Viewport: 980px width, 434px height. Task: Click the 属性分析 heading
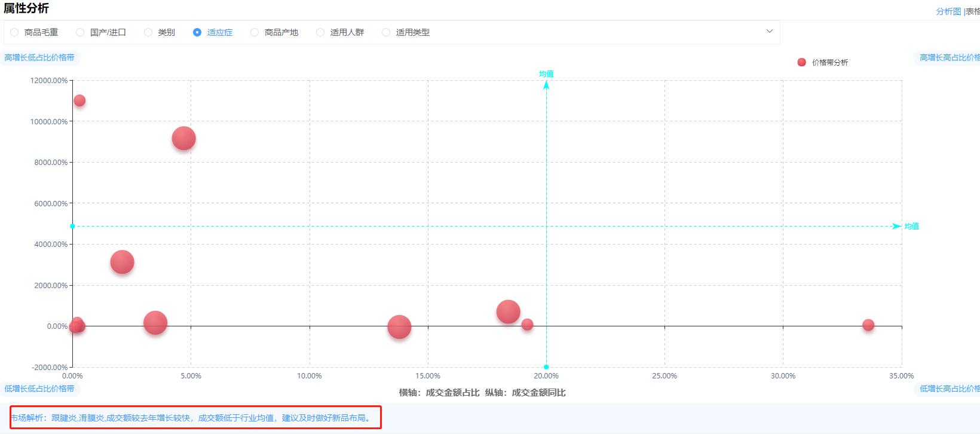(x=26, y=8)
